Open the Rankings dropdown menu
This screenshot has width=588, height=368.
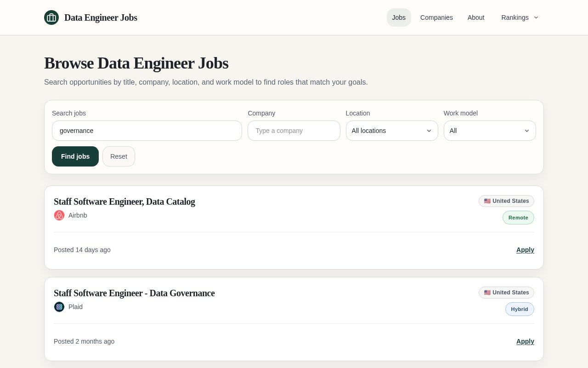(520, 17)
